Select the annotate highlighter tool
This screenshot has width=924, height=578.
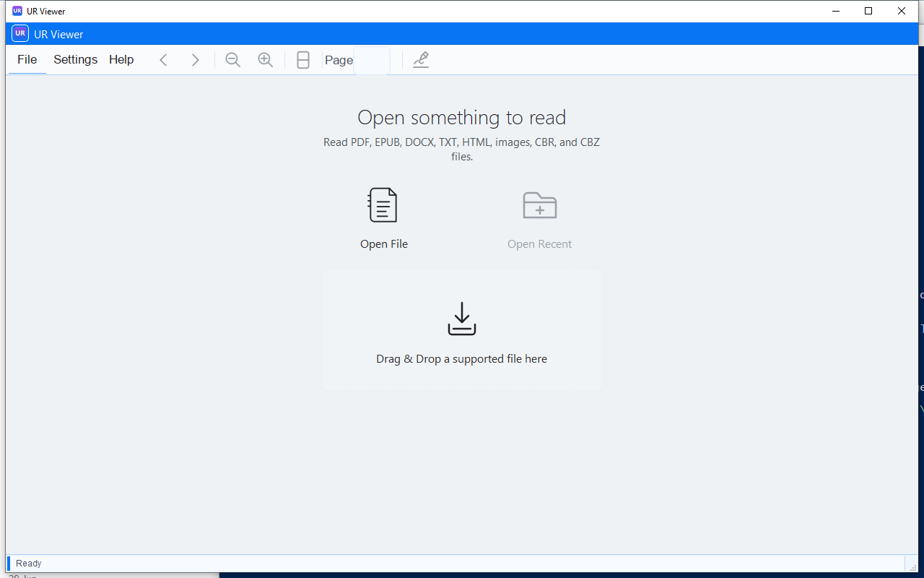pos(421,60)
